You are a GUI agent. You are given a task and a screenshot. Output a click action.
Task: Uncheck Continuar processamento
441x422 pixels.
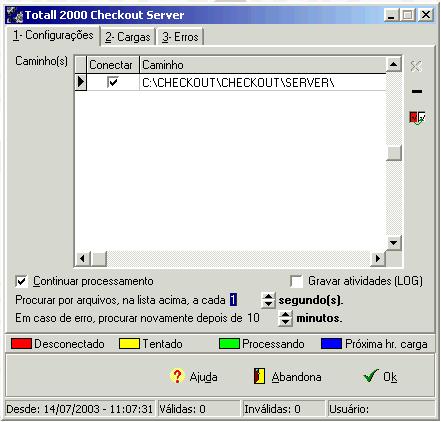21,281
